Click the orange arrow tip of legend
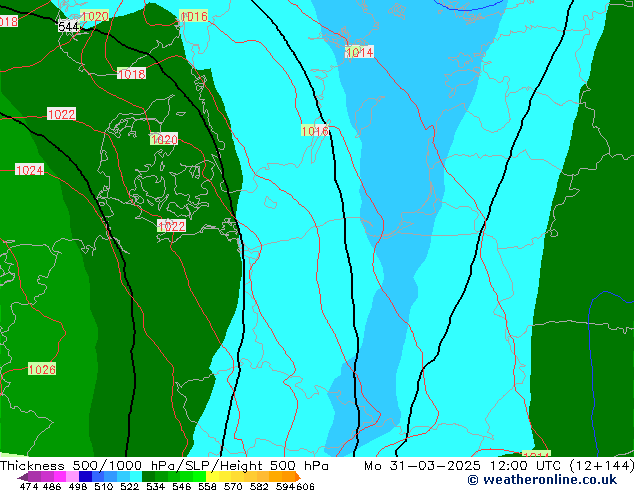 coord(298,477)
